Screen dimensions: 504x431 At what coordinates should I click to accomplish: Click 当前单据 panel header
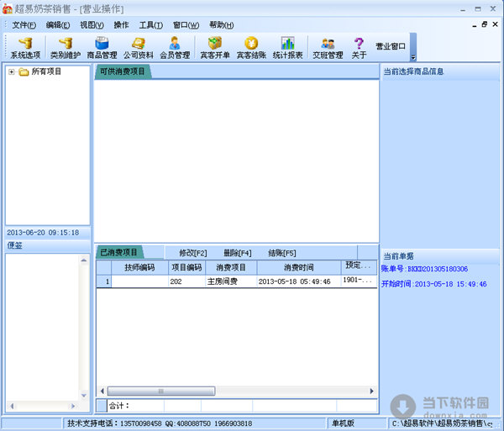pos(440,256)
